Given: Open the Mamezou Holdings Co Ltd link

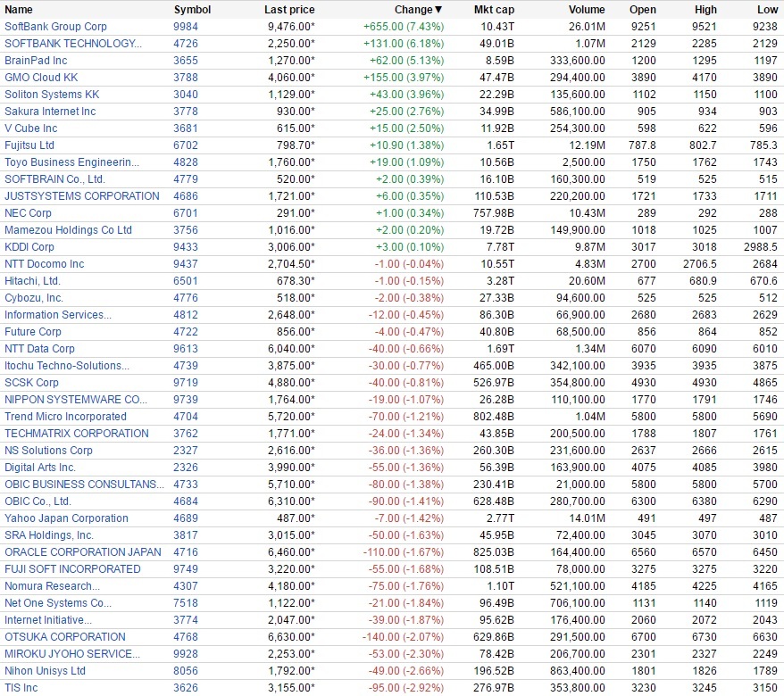Looking at the screenshot, I should [x=68, y=230].
